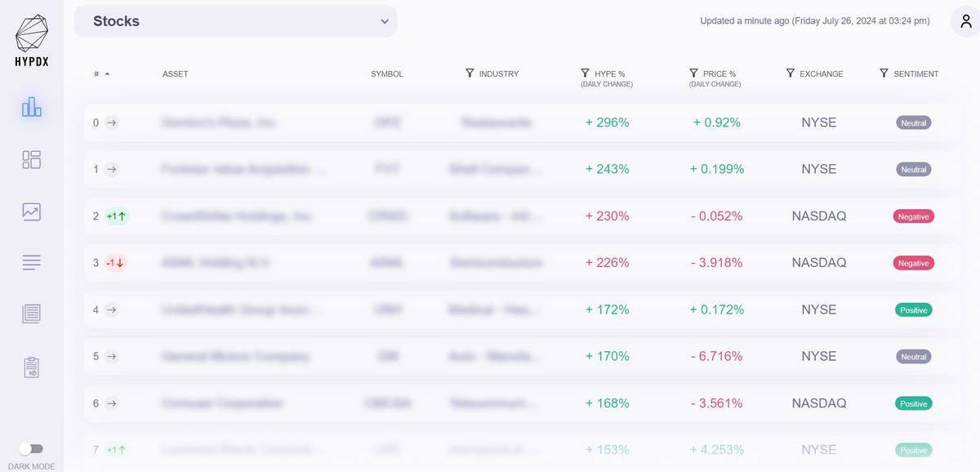Screen dimensions: 980x472
Task: Select the + 0.199% price value
Action: pos(717,169)
